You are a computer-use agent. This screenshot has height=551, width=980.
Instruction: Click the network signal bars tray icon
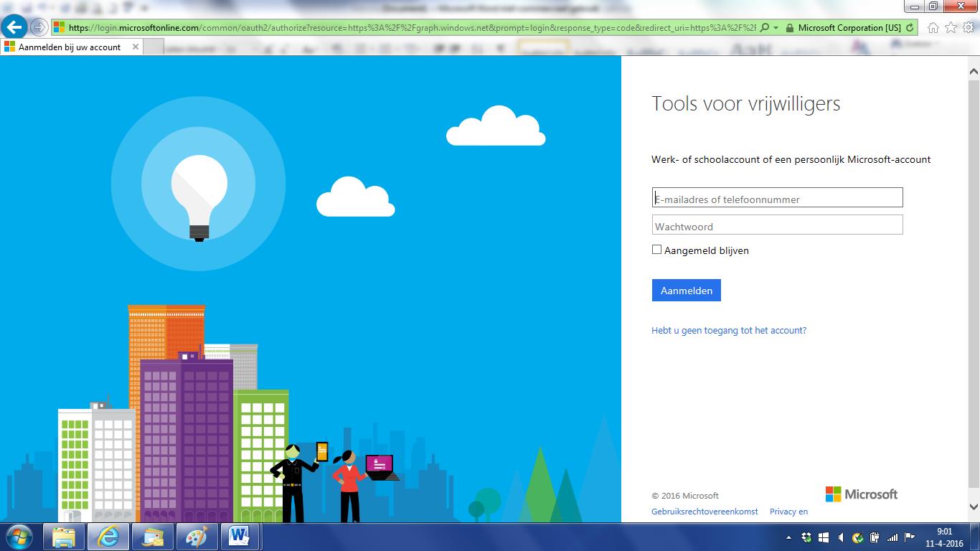(892, 537)
